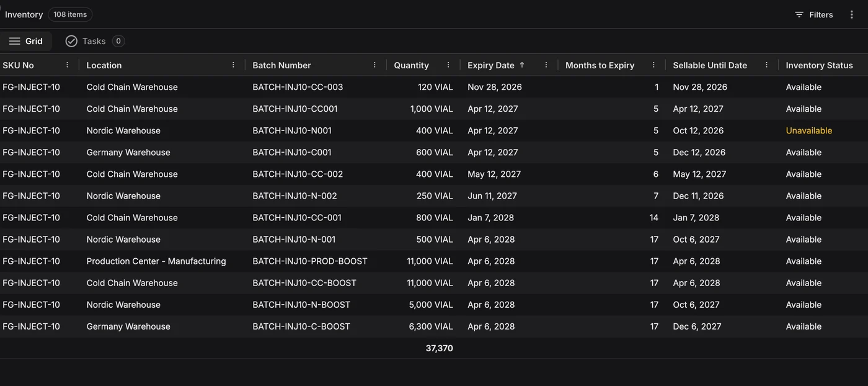Sort by Quantity column header
The width and height of the screenshot is (868, 386).
click(411, 65)
